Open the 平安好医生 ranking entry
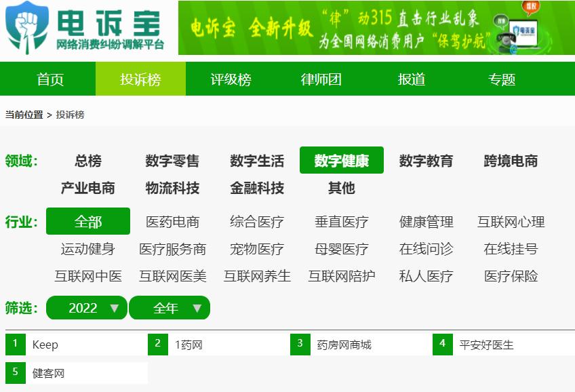575x392 pixels. click(x=486, y=345)
